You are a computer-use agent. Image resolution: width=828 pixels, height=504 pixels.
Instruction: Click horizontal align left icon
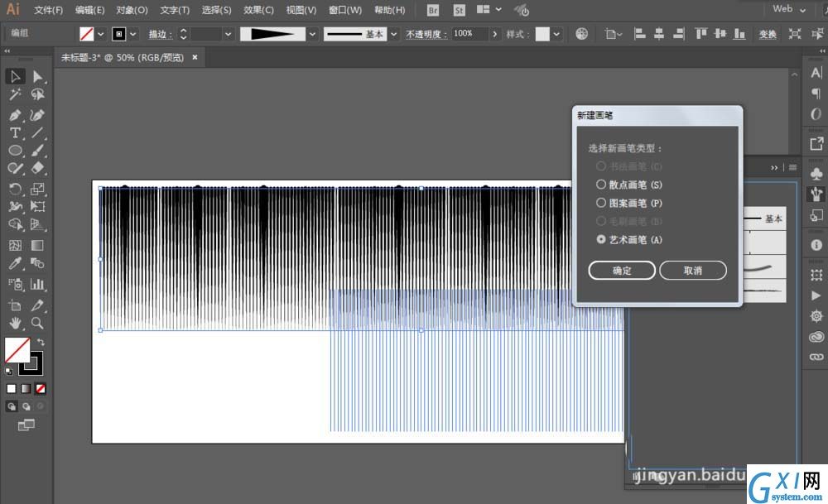(x=639, y=34)
